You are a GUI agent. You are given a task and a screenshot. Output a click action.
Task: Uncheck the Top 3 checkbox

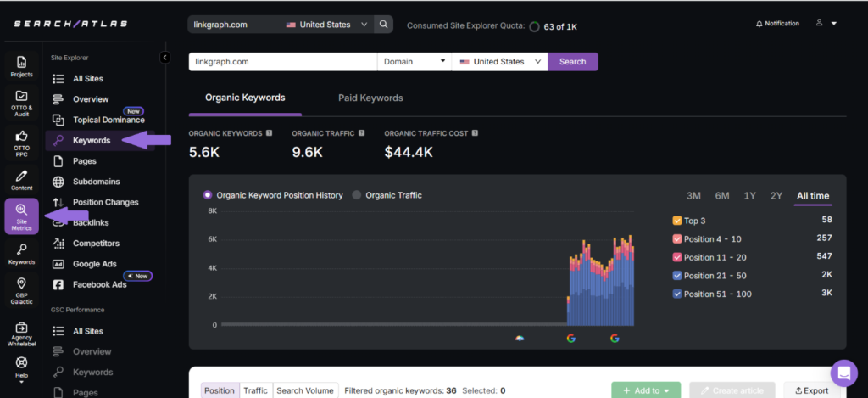coord(676,221)
